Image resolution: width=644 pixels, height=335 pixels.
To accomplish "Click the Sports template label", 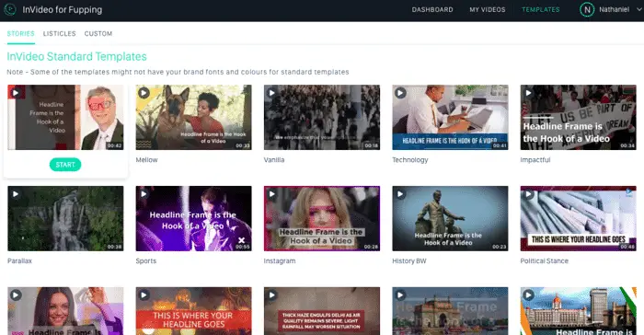I will point(146,261).
